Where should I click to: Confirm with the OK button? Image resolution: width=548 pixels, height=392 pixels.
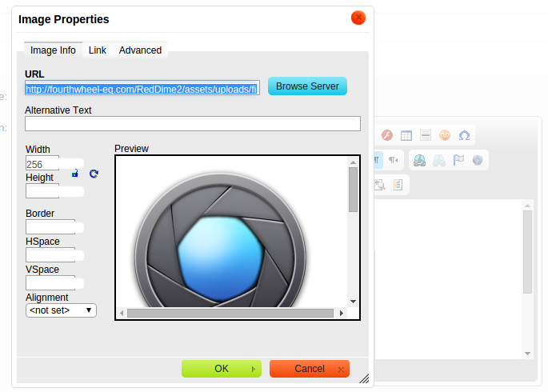coord(222,369)
